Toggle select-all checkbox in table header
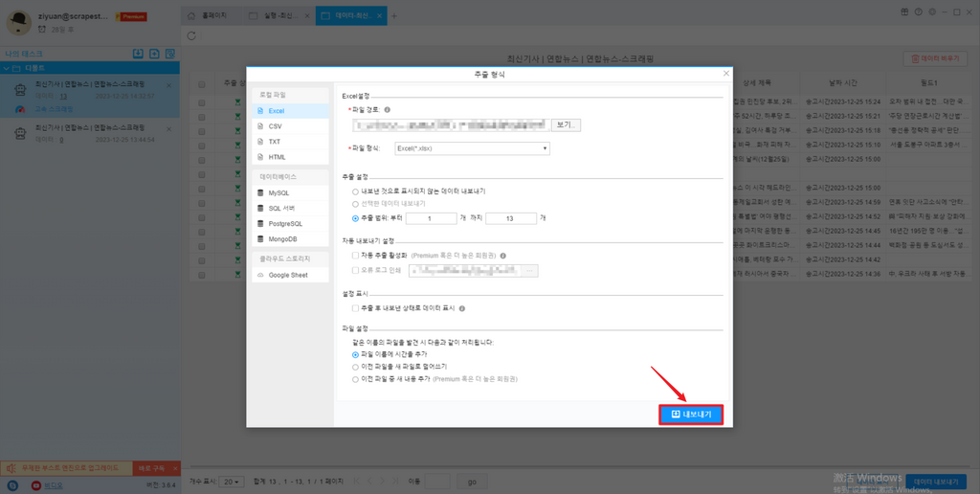The width and height of the screenshot is (980, 494). 202,84
